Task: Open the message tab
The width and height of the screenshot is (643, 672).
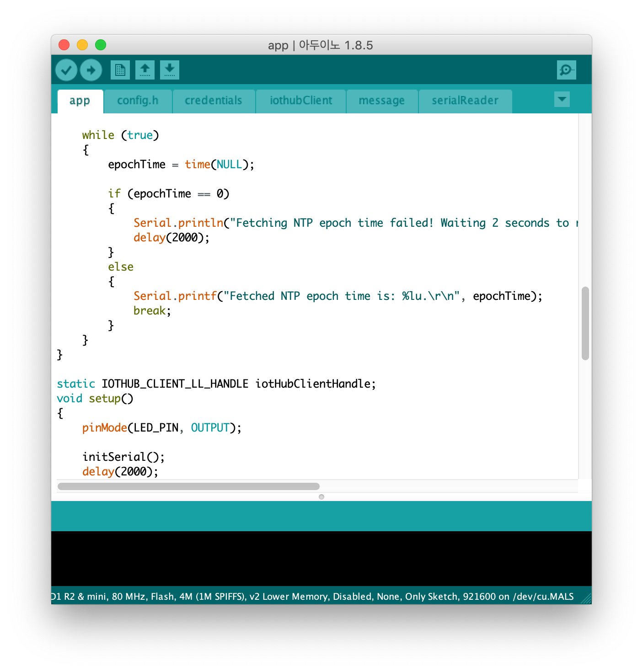Action: tap(382, 101)
